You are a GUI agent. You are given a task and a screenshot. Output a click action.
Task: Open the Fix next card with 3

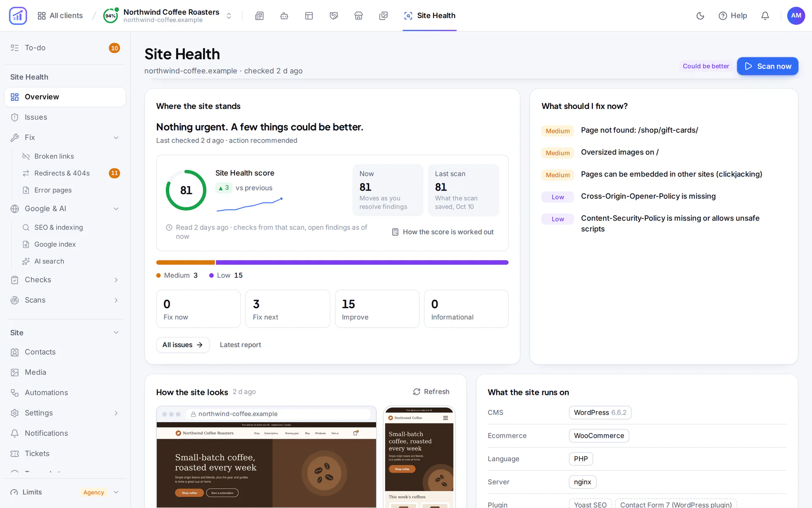pyautogui.click(x=288, y=309)
